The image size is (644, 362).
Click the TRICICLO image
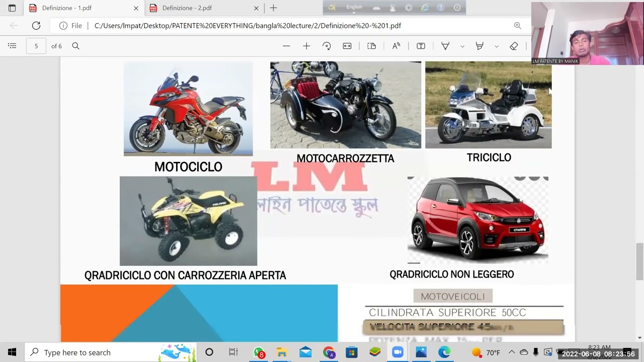coord(488,105)
